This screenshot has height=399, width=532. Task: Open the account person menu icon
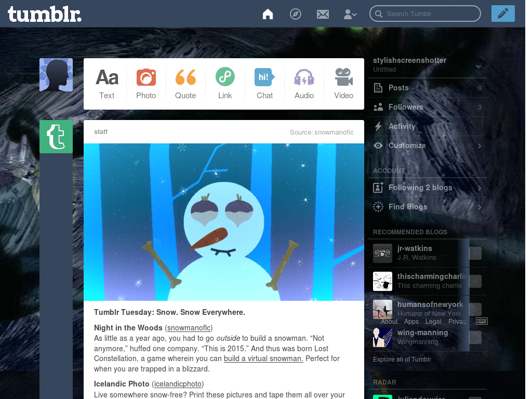point(350,14)
